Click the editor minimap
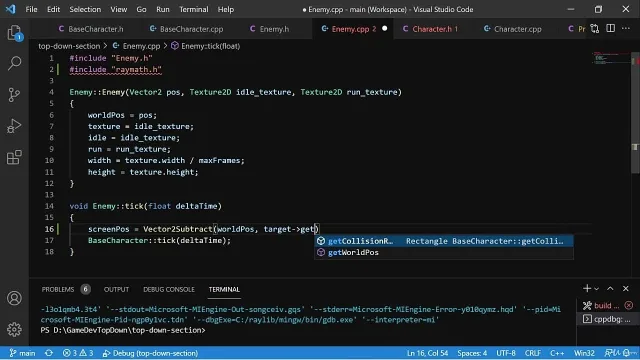This screenshot has width=640, height=360. (x=611, y=58)
